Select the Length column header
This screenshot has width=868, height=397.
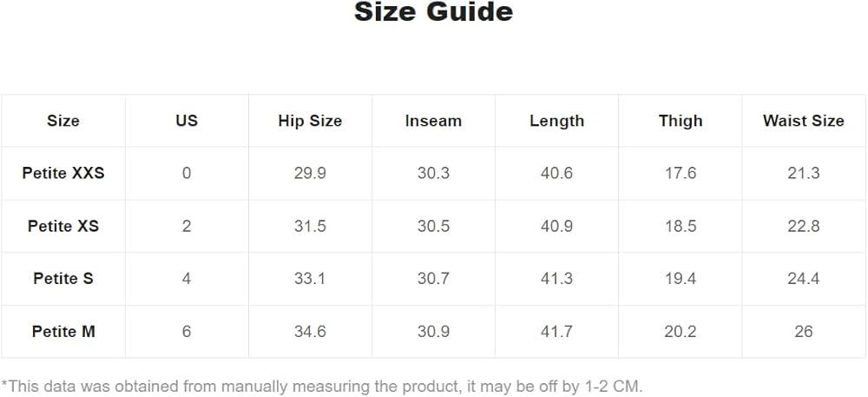pyautogui.click(x=557, y=121)
